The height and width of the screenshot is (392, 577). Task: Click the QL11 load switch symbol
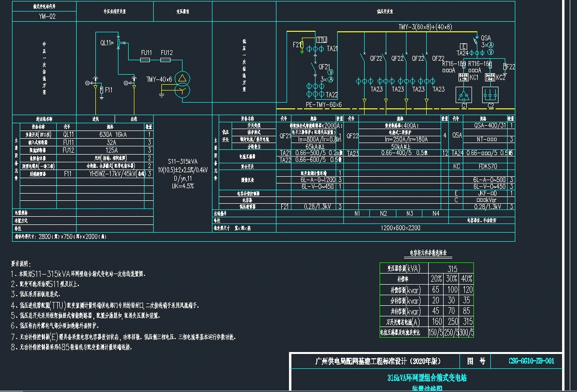tap(119, 44)
